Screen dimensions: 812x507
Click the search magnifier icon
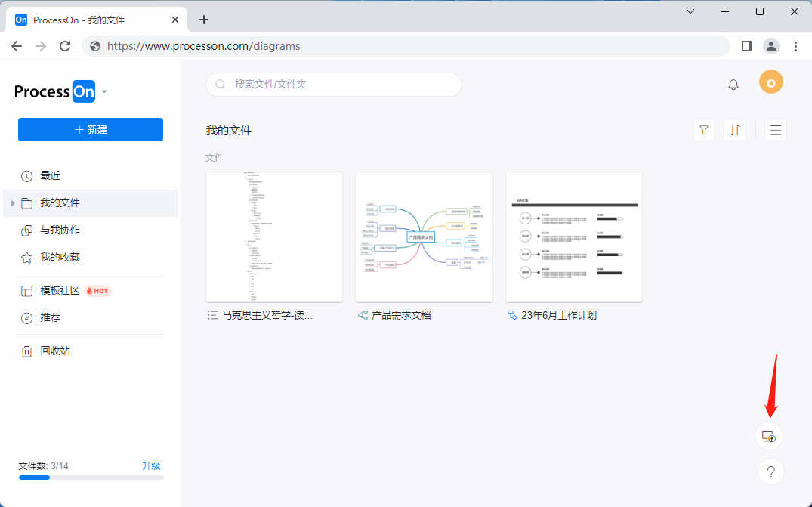click(221, 85)
